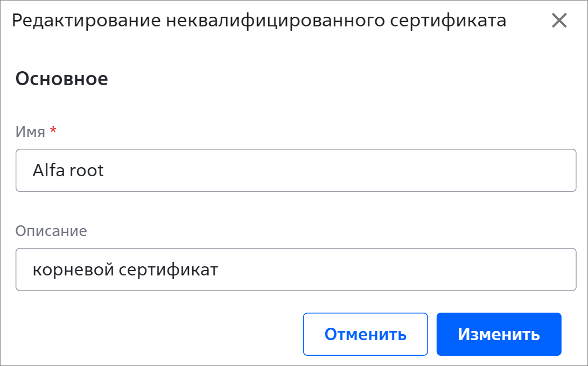Viewport: 588px width, 366px height.
Task: Click the word 'Alfa' in the name field
Action: point(49,170)
